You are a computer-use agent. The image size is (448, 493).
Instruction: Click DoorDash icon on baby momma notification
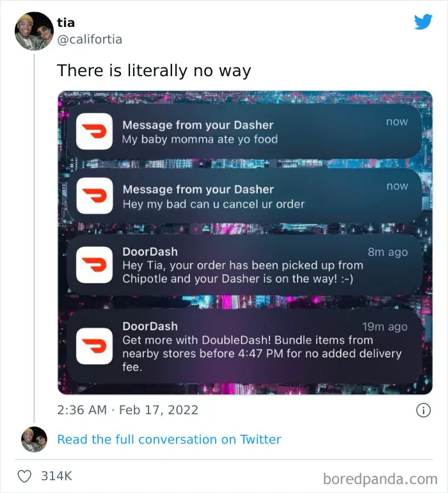94,131
